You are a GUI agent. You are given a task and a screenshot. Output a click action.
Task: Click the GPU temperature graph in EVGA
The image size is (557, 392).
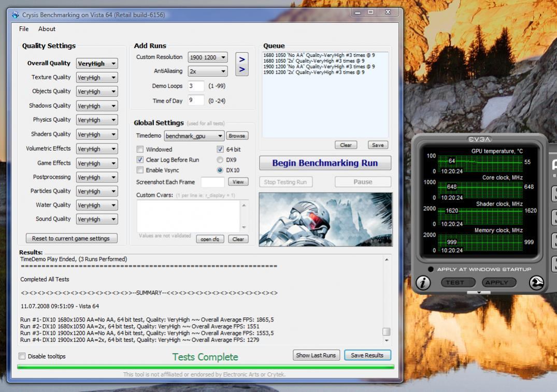(480, 163)
